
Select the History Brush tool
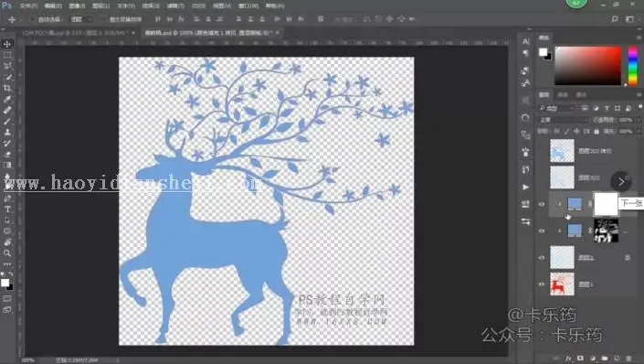[x=7, y=144]
